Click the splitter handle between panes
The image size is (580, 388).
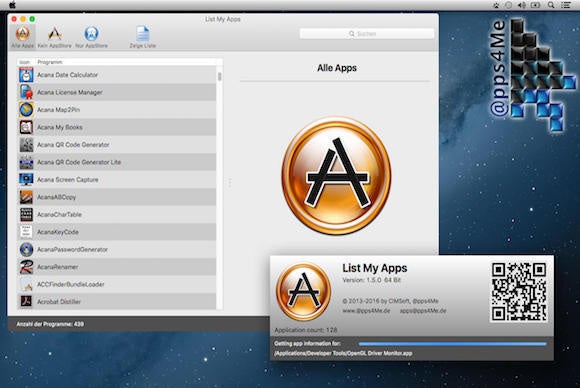coord(230,182)
